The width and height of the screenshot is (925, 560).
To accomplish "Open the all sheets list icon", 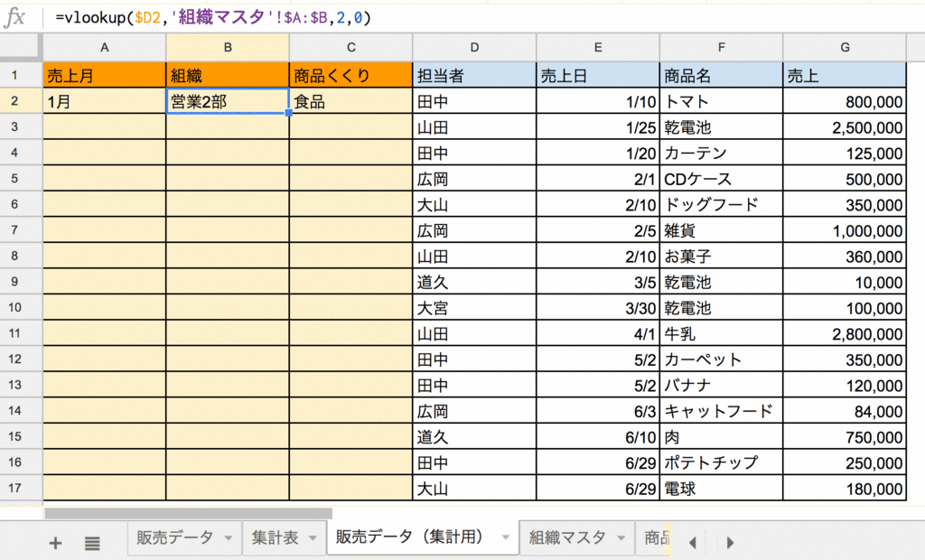I will [x=92, y=543].
